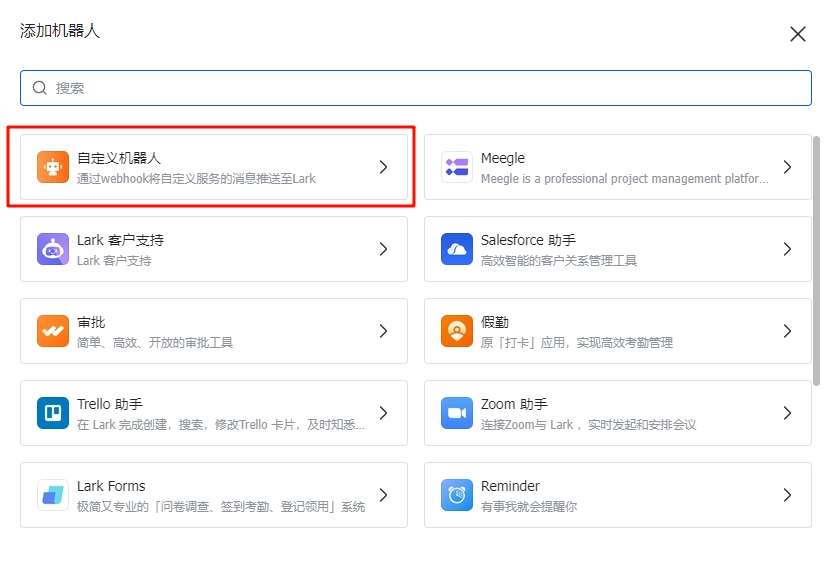Open the Zoom 助手 title text
The image size is (831, 567).
point(514,404)
